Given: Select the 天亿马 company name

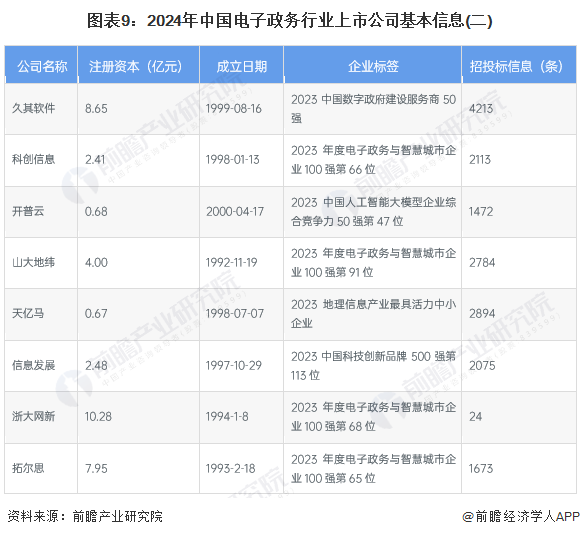Looking at the screenshot, I should (x=28, y=314).
